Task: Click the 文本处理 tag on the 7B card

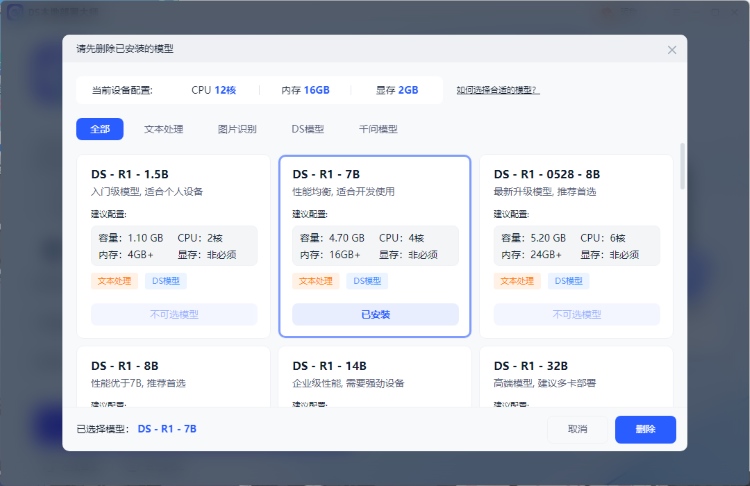Action: click(316, 281)
